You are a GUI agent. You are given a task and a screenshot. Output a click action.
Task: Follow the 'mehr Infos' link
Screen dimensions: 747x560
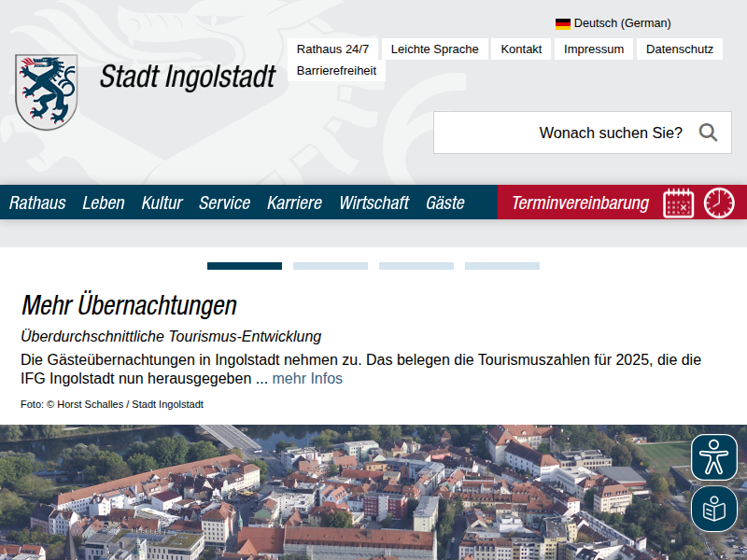click(x=307, y=379)
